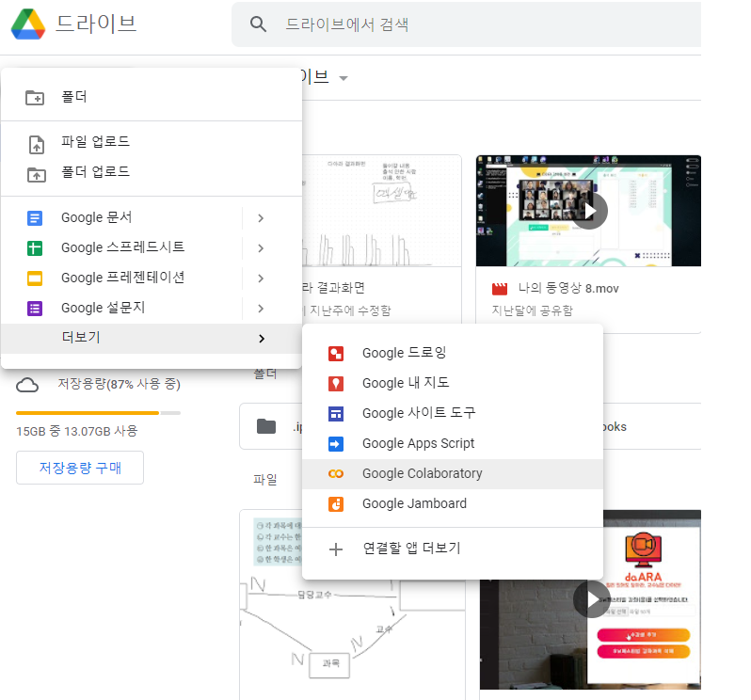Expand the 더보기 submenu arrow
This screenshot has width=751, height=700.
pyautogui.click(x=262, y=339)
